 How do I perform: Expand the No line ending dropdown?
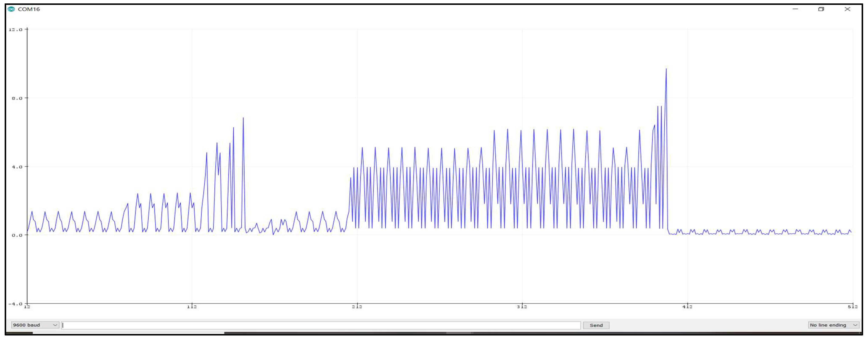[x=833, y=325]
